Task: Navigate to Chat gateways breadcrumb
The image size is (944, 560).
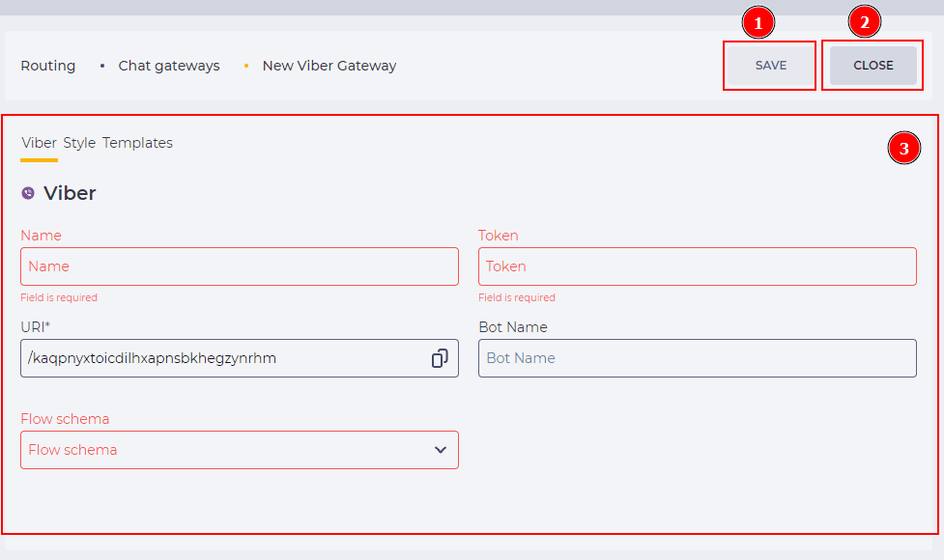Action: click(169, 66)
